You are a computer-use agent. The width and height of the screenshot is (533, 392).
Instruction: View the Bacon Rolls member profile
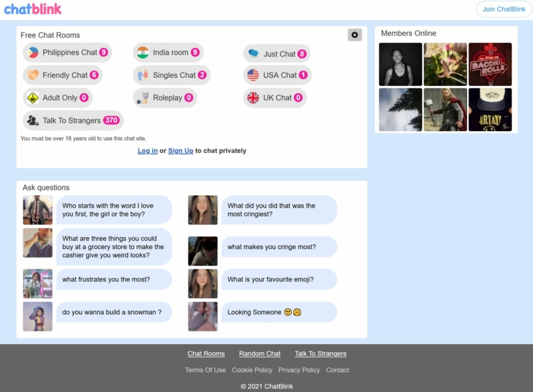pos(490,64)
